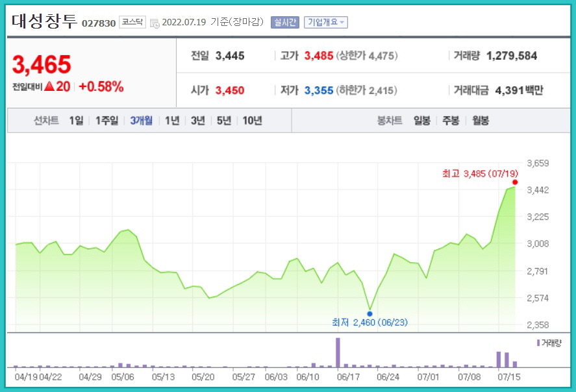
Task: Select the 5년 line chart tab
Action: 224,120
